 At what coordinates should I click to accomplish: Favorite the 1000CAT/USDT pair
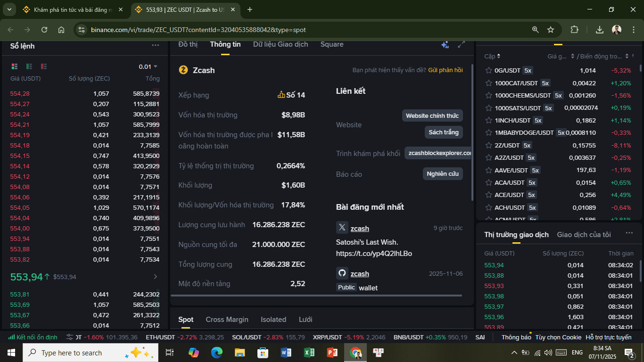coord(489,83)
